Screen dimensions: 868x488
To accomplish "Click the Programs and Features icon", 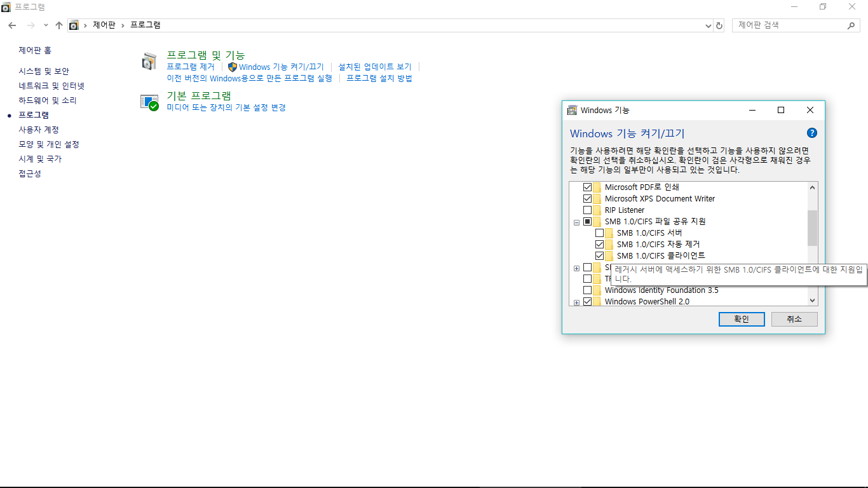I will click(x=149, y=62).
